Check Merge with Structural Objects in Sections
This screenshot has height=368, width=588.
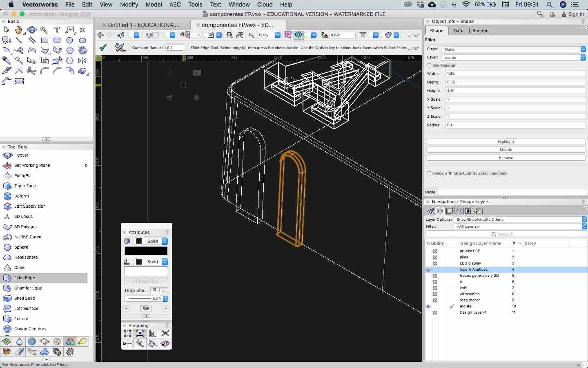[x=429, y=173]
